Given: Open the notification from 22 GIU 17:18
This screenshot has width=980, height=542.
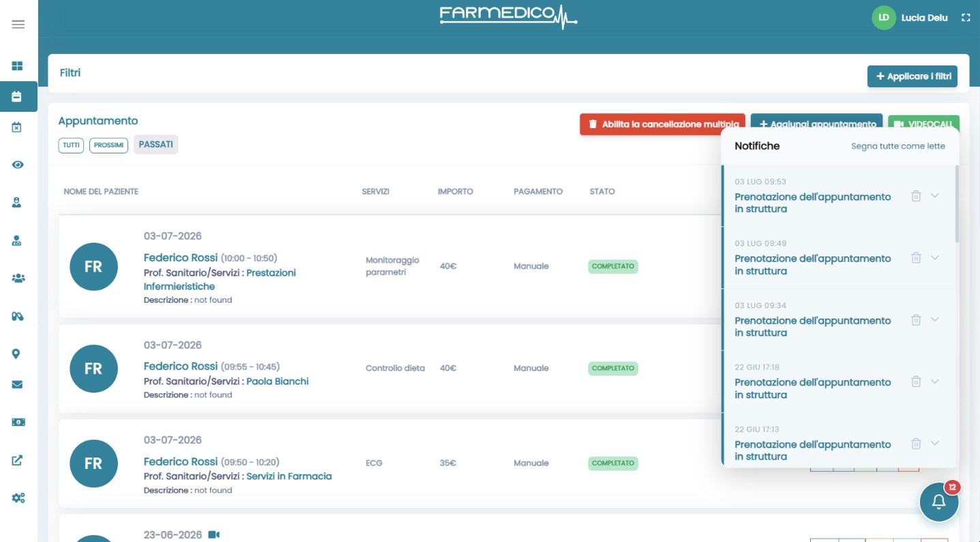Looking at the screenshot, I should click(813, 389).
